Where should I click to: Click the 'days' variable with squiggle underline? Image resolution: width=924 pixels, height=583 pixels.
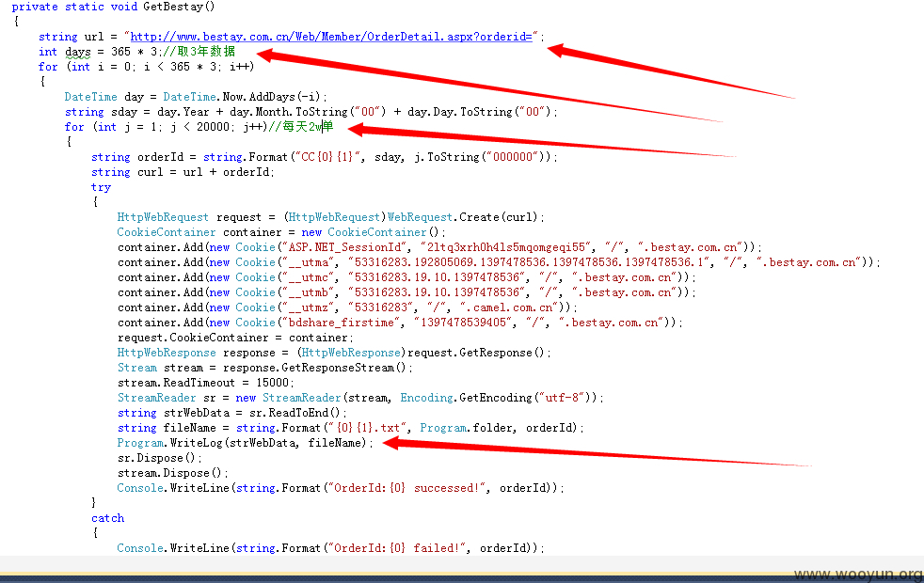(x=78, y=53)
